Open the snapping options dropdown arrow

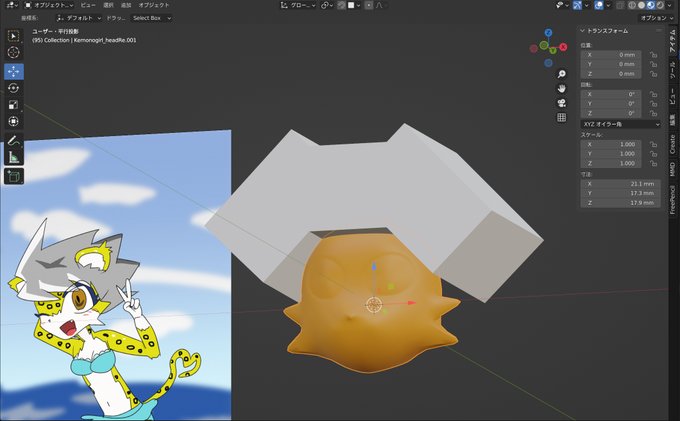(x=358, y=5)
